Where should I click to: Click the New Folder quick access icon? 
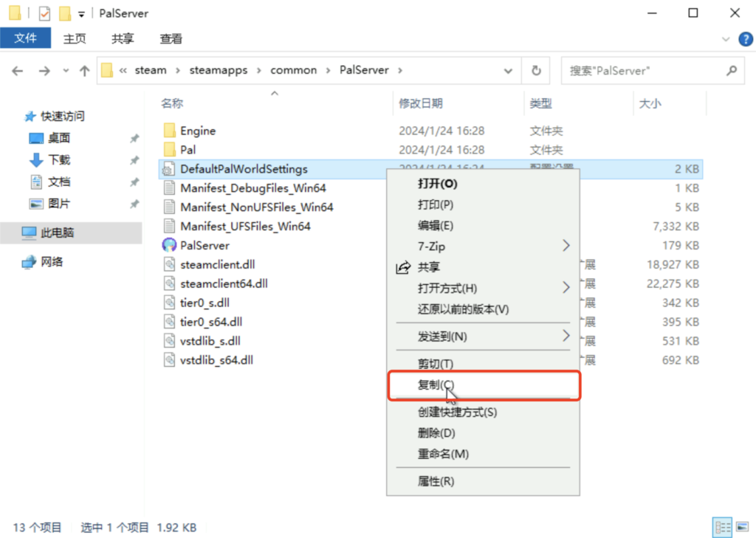pos(65,13)
